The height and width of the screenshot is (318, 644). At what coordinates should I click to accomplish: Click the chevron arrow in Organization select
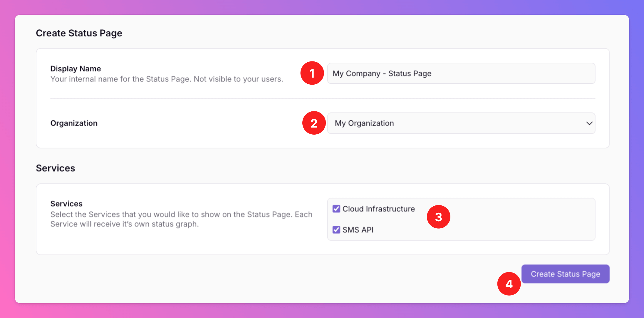[x=589, y=123]
